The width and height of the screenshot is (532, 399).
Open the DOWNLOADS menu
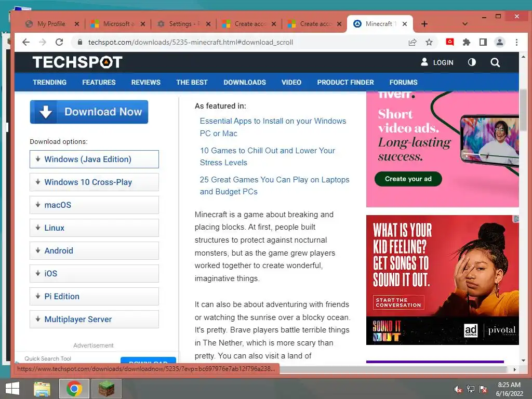pyautogui.click(x=245, y=82)
